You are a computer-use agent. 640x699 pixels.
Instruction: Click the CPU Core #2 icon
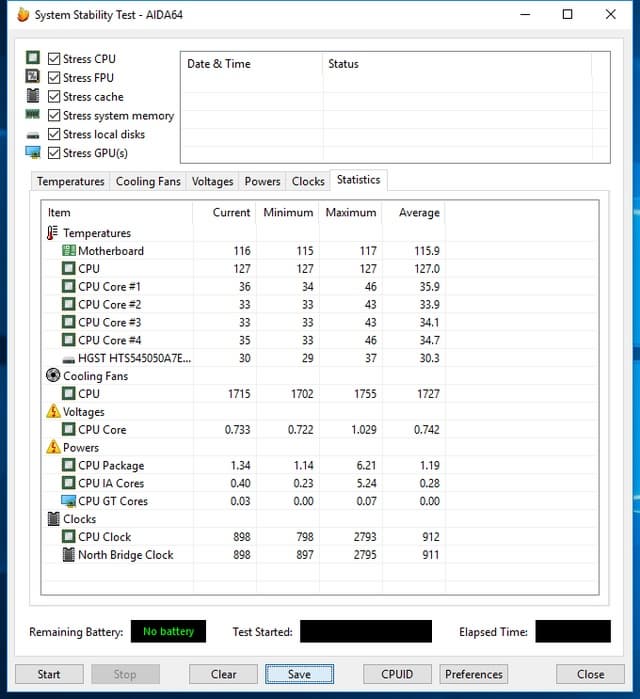point(69,304)
